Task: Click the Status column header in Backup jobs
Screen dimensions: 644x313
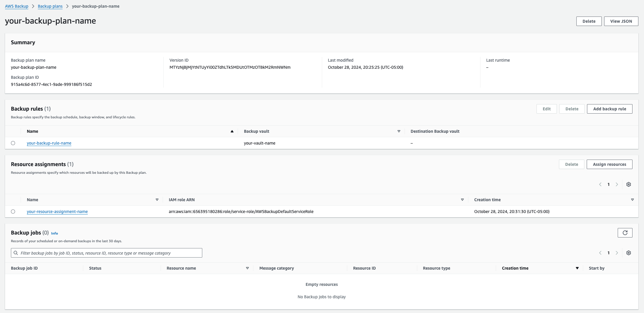Action: (95, 268)
